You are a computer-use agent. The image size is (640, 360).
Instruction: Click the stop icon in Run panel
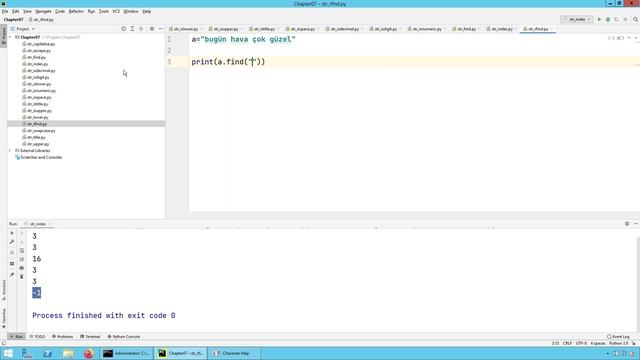[x=12, y=252]
